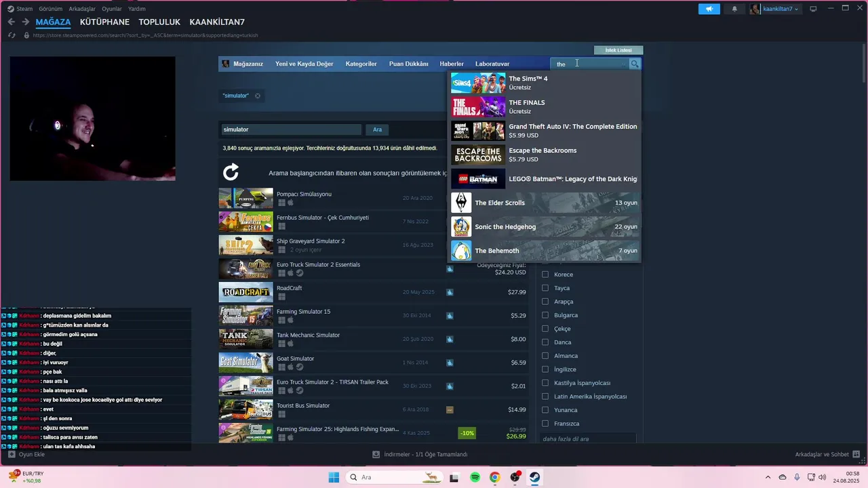Open Chrome from the taskbar

click(495, 477)
